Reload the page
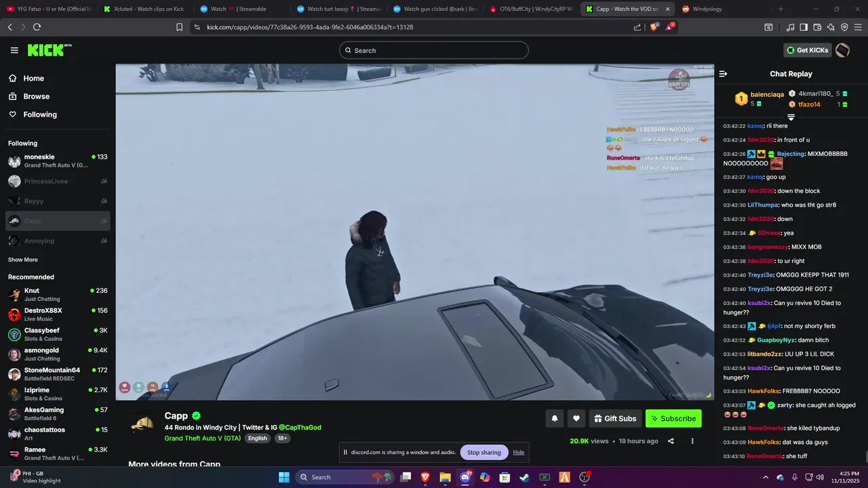 pyautogui.click(x=37, y=27)
